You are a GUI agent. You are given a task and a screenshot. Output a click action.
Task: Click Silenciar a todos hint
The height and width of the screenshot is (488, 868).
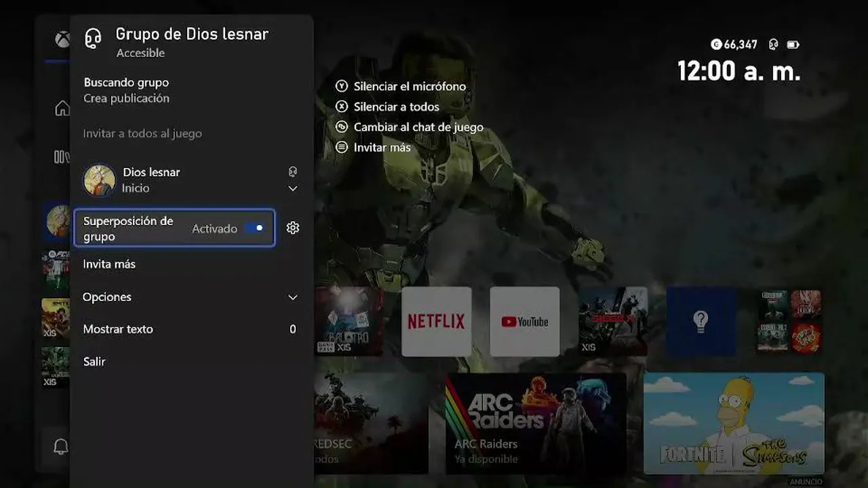click(x=396, y=107)
